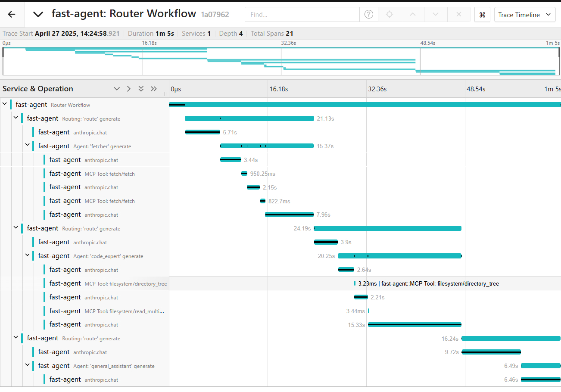Open the keyboard shortcuts button
561x392 pixels.
coord(482,15)
